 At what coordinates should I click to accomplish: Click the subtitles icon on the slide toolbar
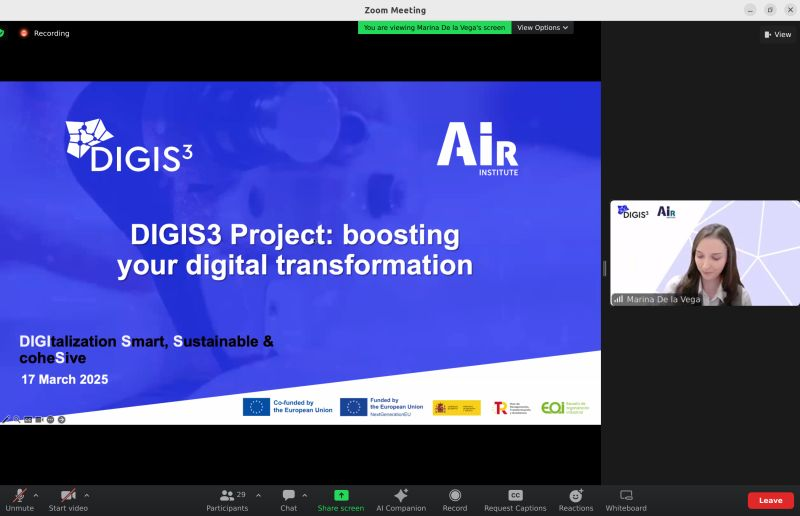pyautogui.click(x=28, y=420)
